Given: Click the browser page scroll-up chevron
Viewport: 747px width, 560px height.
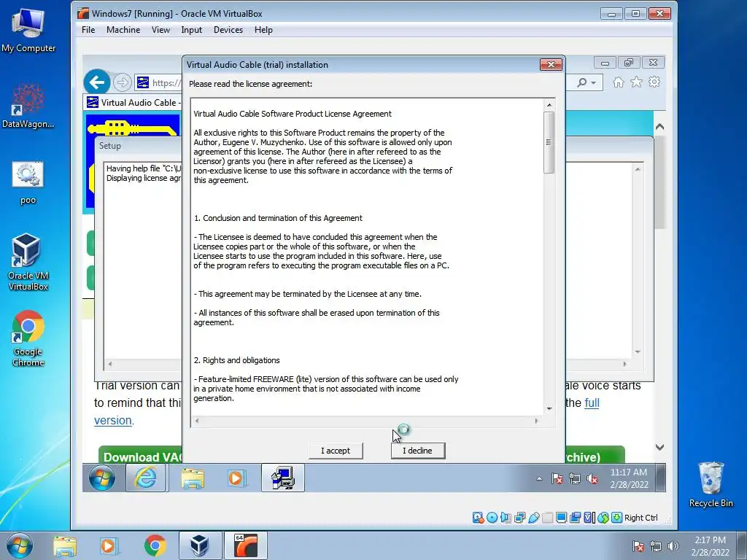Looking at the screenshot, I should tap(659, 127).
